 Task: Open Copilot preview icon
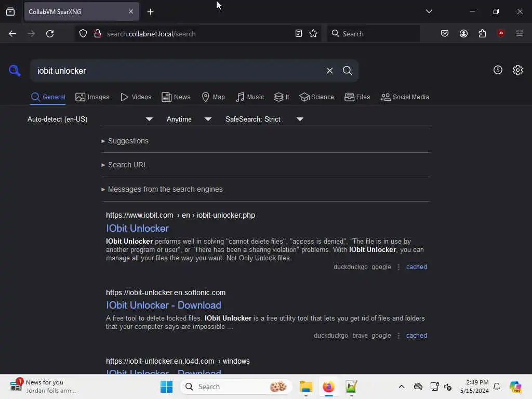tap(515, 387)
